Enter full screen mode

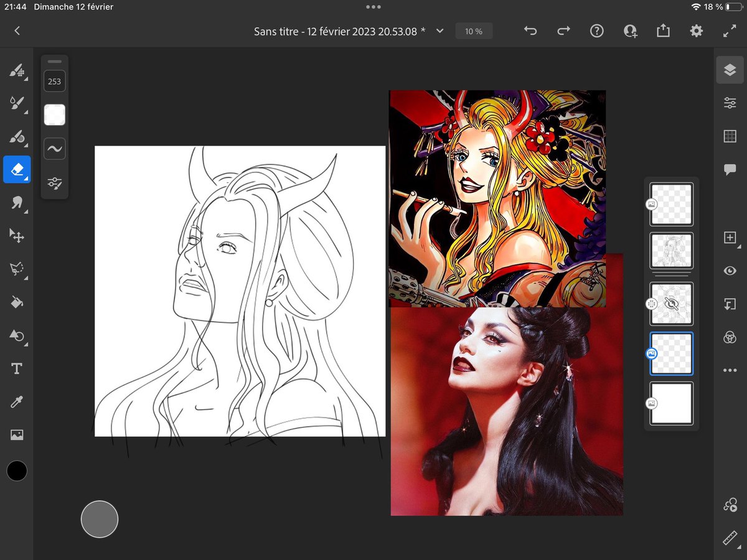coord(730,30)
